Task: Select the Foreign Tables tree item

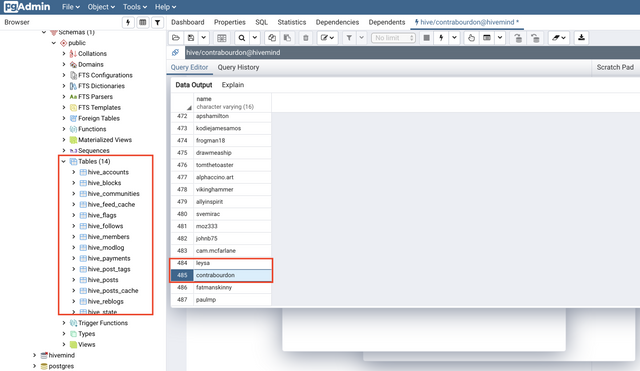Action: point(99,118)
